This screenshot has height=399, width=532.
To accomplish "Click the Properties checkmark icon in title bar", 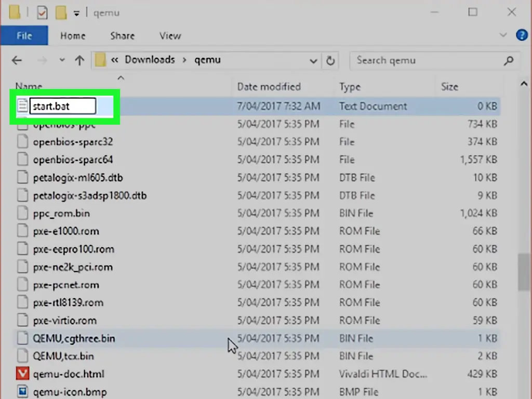I will (x=42, y=13).
